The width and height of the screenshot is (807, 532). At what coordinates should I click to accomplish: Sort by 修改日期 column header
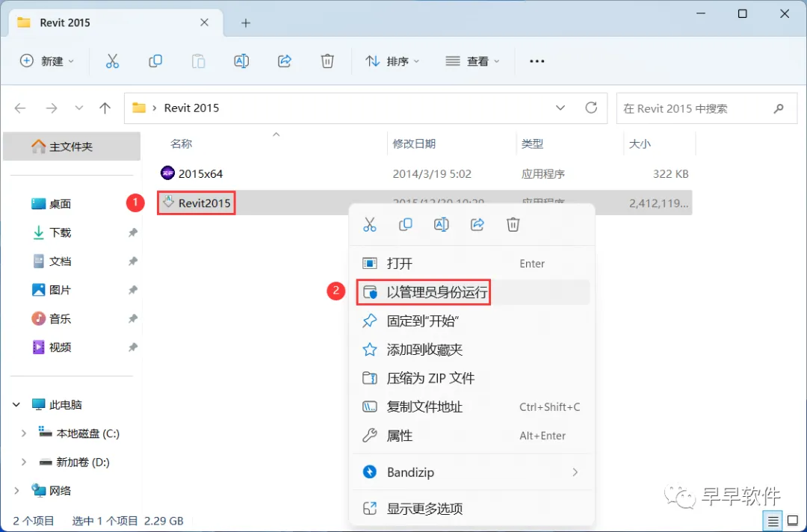[414, 144]
